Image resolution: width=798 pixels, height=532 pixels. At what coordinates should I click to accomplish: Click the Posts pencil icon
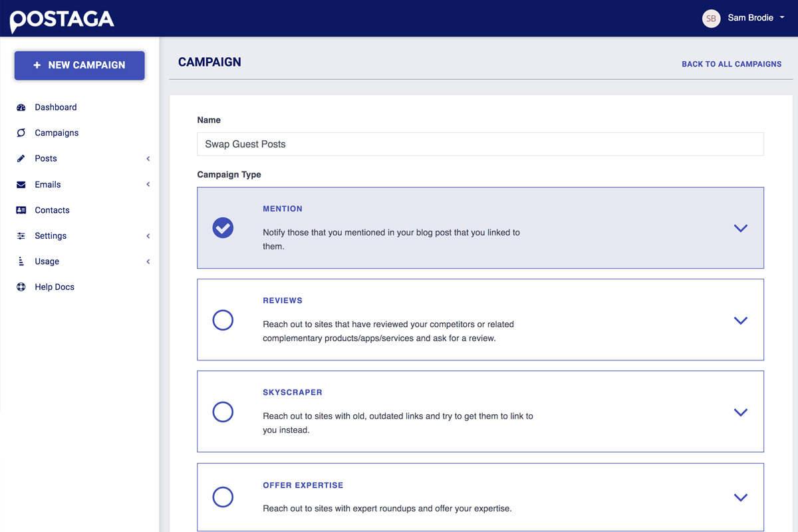pyautogui.click(x=21, y=158)
